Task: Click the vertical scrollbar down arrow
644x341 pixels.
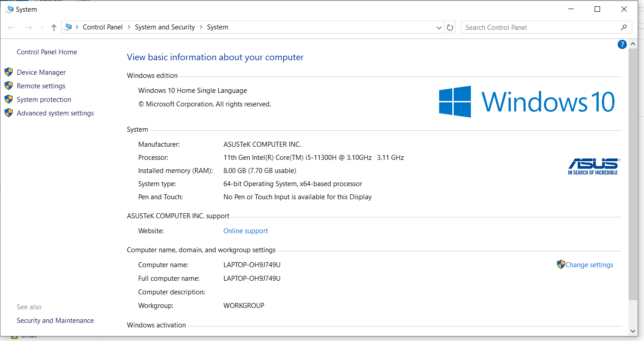Action: (633, 332)
